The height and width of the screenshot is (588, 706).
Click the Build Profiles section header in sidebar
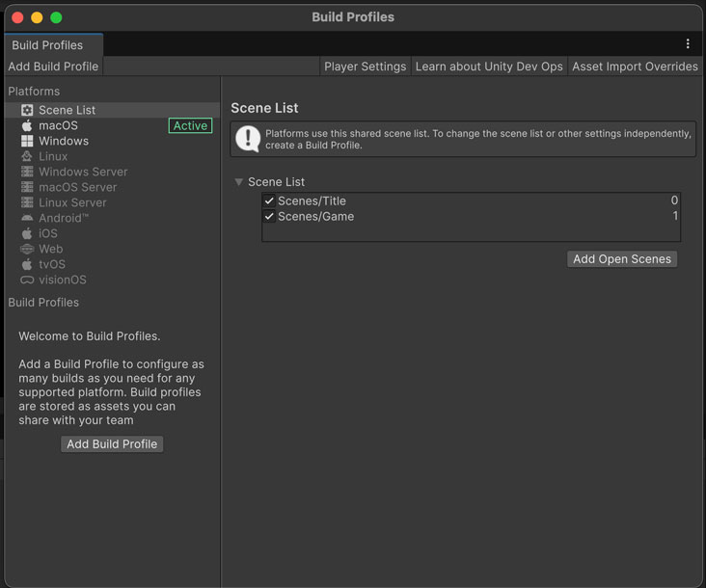(x=43, y=303)
